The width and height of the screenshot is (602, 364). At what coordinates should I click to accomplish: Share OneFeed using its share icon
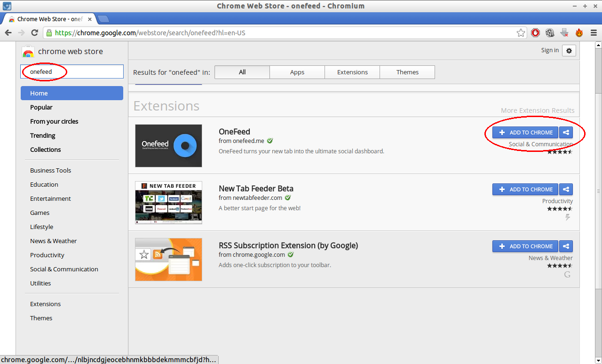pos(566,133)
